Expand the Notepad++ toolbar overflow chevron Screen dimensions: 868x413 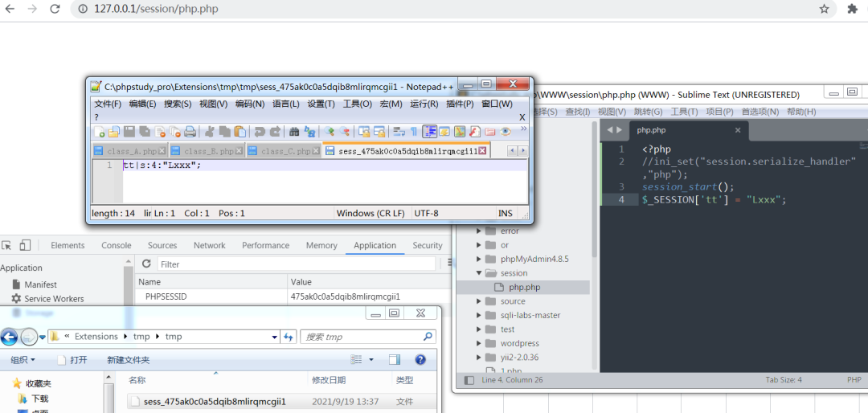click(523, 129)
